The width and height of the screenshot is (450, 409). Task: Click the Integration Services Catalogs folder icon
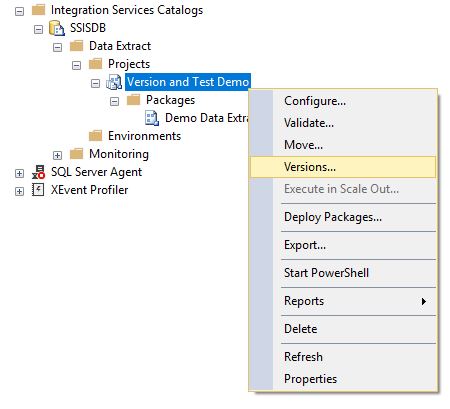point(38,10)
